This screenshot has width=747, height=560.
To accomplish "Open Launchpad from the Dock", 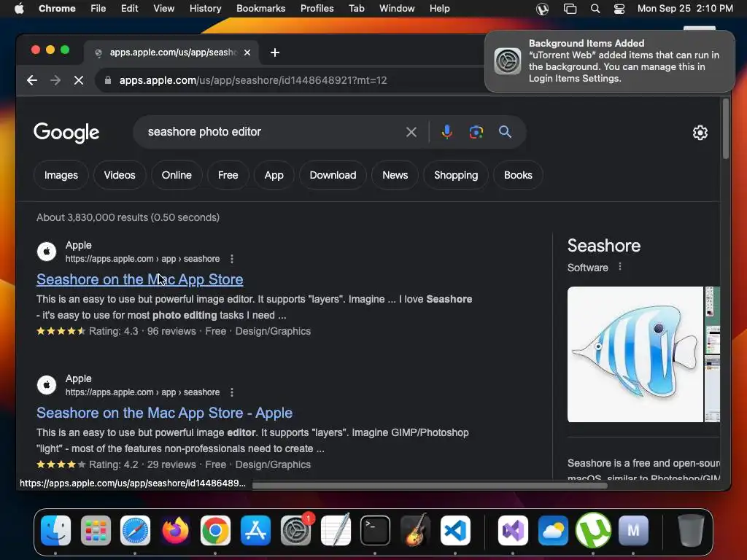I will click(96, 531).
